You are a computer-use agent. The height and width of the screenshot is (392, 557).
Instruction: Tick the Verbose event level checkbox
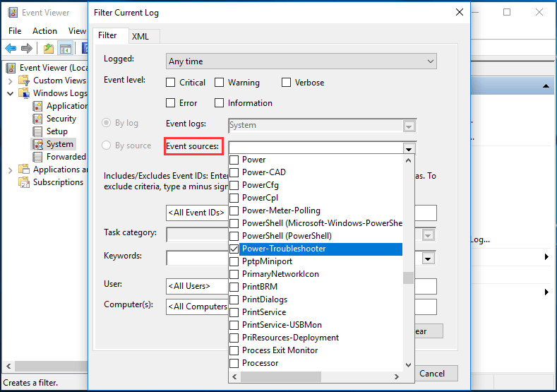(286, 83)
